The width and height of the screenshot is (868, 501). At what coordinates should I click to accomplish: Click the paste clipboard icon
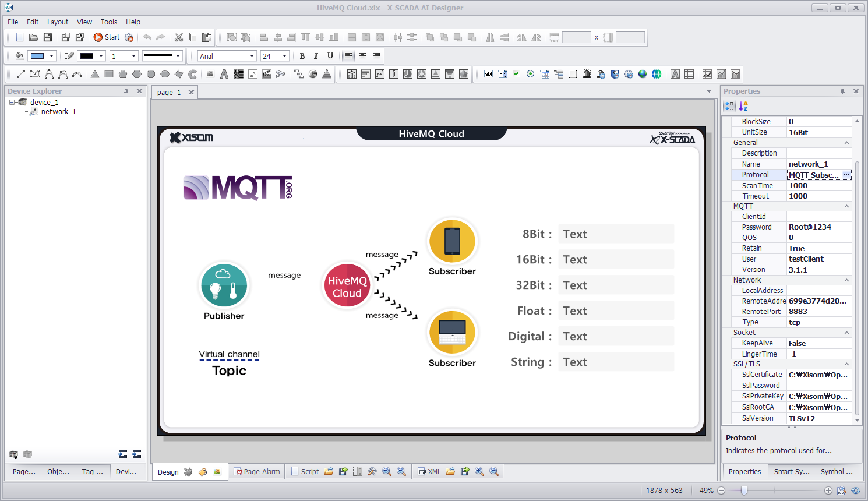(x=207, y=37)
